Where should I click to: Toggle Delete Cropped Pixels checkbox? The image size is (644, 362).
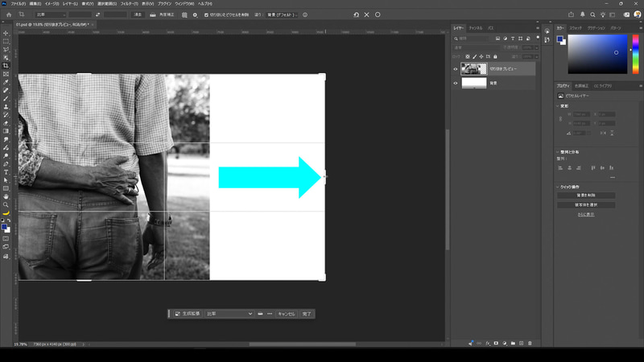click(206, 14)
